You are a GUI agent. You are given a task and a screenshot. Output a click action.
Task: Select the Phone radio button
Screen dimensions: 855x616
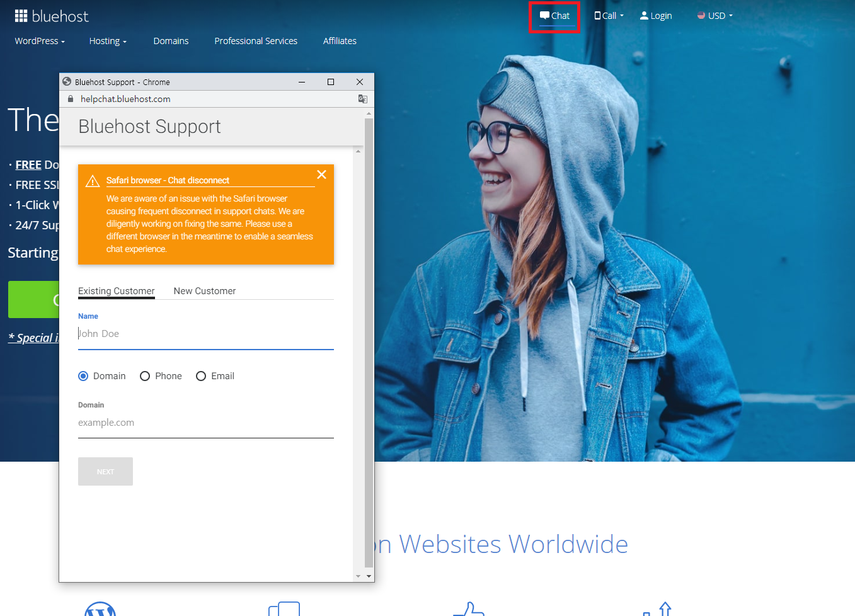click(145, 376)
